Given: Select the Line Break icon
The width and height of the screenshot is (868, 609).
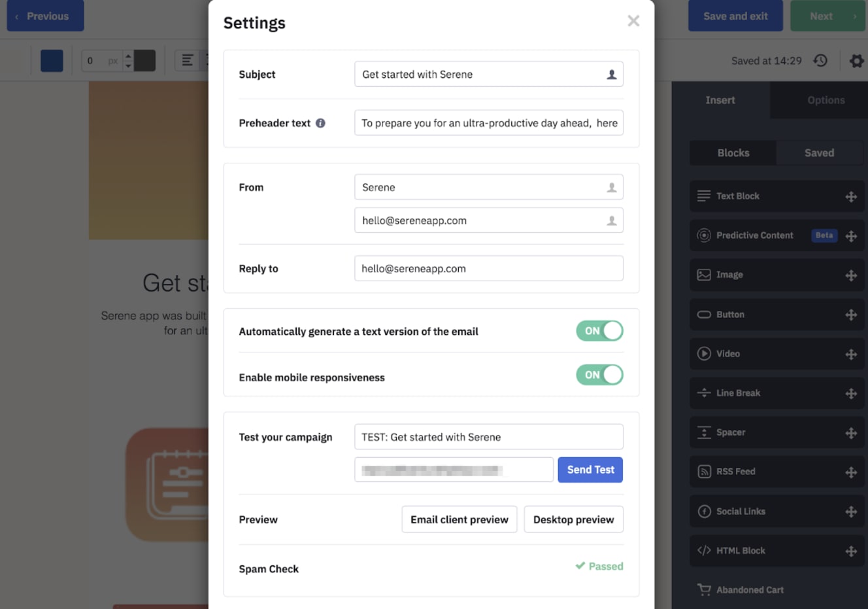Looking at the screenshot, I should pyautogui.click(x=704, y=393).
